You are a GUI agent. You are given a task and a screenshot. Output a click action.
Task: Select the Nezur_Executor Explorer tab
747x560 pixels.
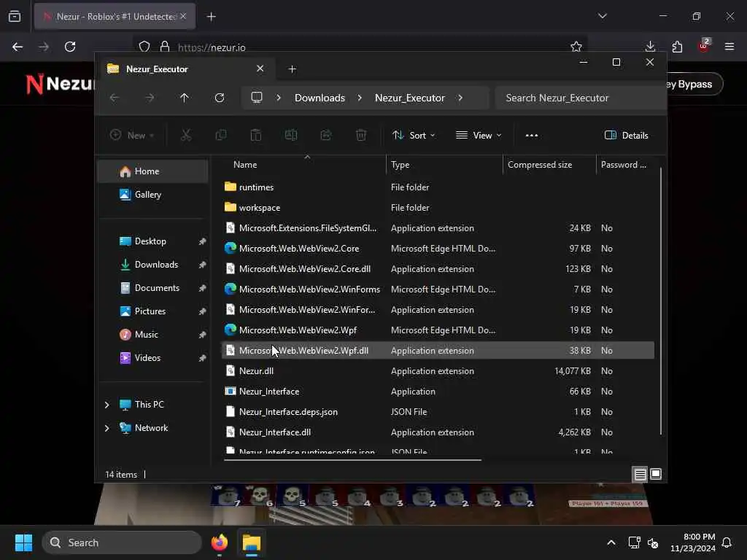pyautogui.click(x=186, y=69)
